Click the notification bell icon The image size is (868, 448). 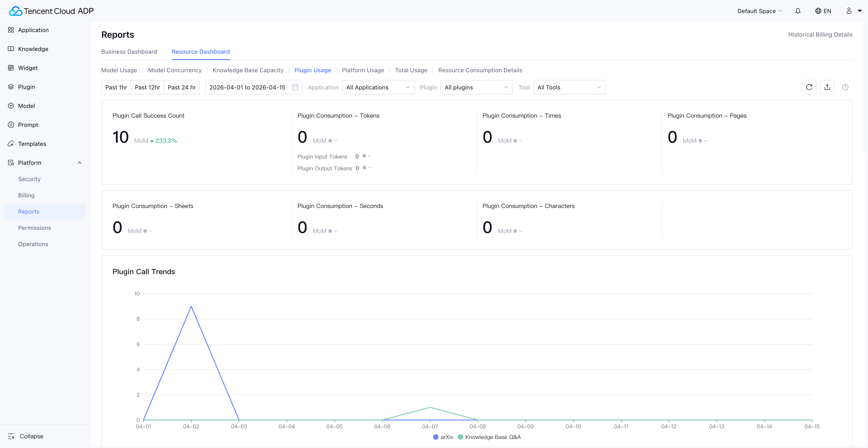point(797,11)
